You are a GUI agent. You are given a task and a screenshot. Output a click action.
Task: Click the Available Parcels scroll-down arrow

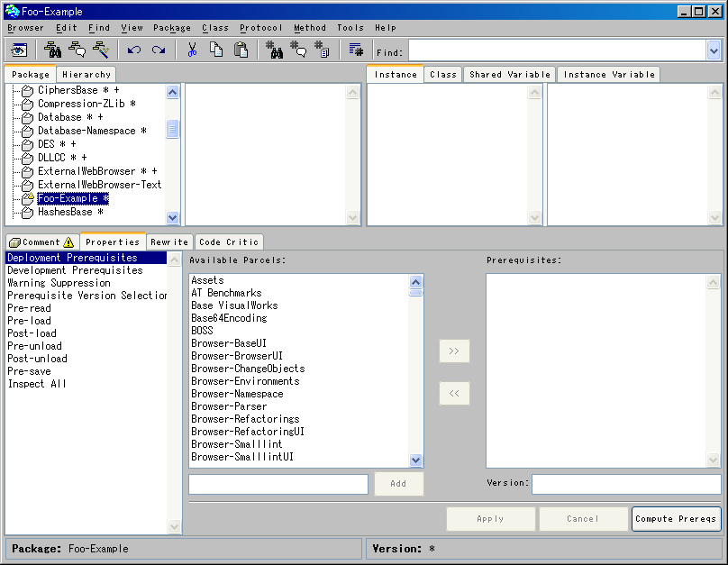coord(415,460)
